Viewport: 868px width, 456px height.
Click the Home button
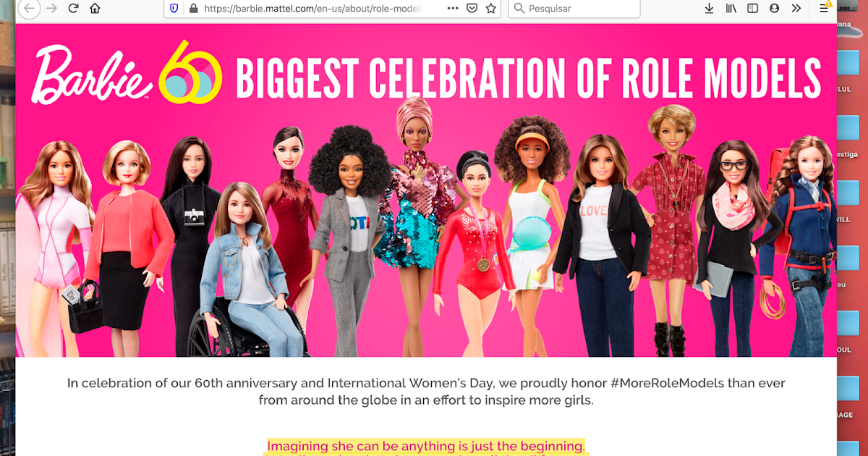(x=94, y=9)
